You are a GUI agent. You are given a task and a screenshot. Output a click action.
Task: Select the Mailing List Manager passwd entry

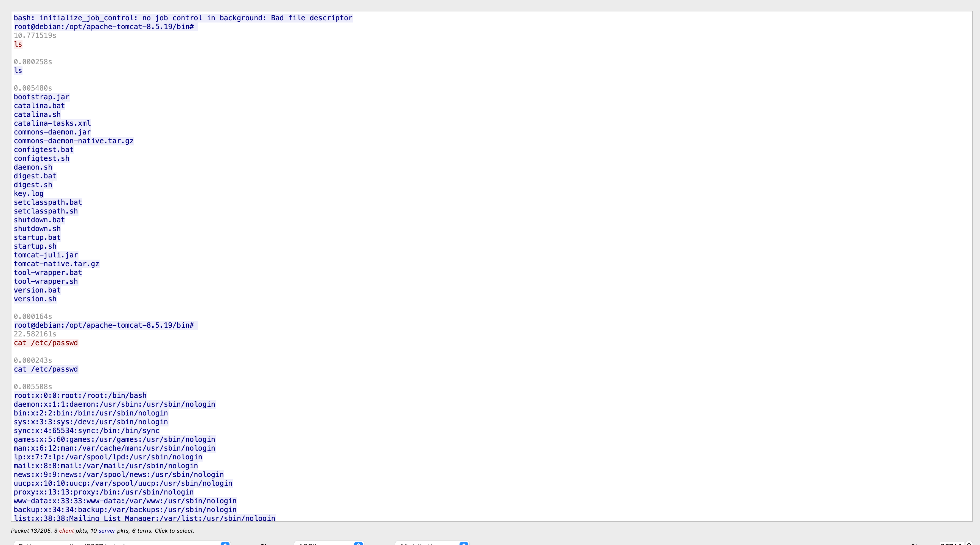click(145, 518)
